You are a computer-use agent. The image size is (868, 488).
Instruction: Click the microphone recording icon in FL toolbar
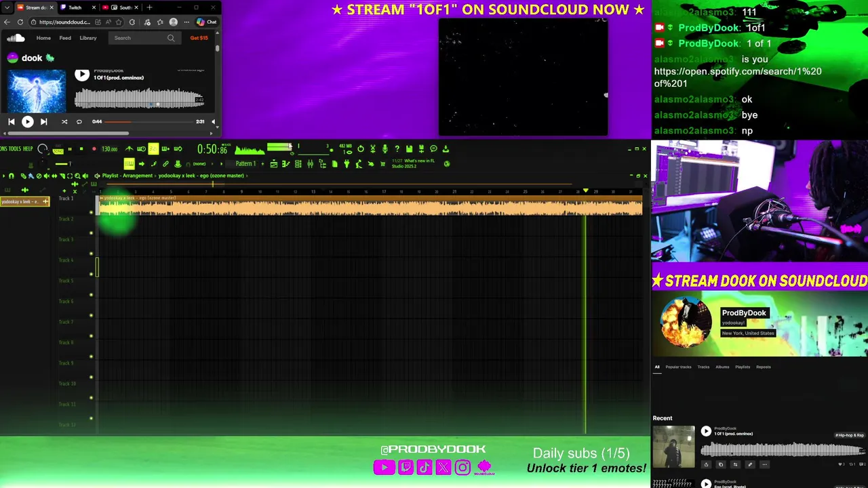385,148
